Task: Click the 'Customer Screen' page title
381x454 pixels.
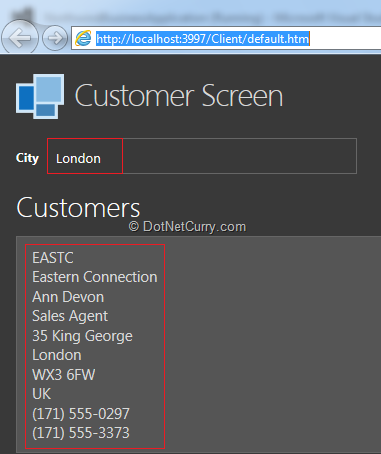Action: click(179, 96)
